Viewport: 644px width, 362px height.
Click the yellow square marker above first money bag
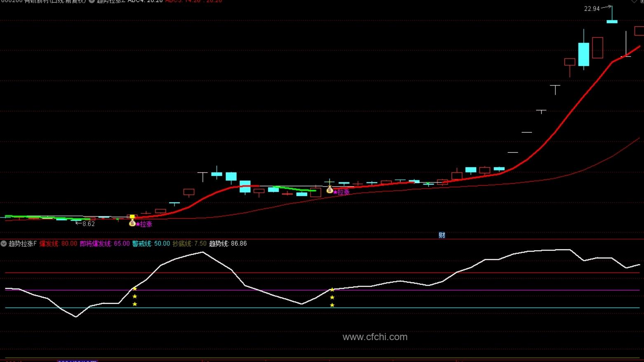pos(132,216)
